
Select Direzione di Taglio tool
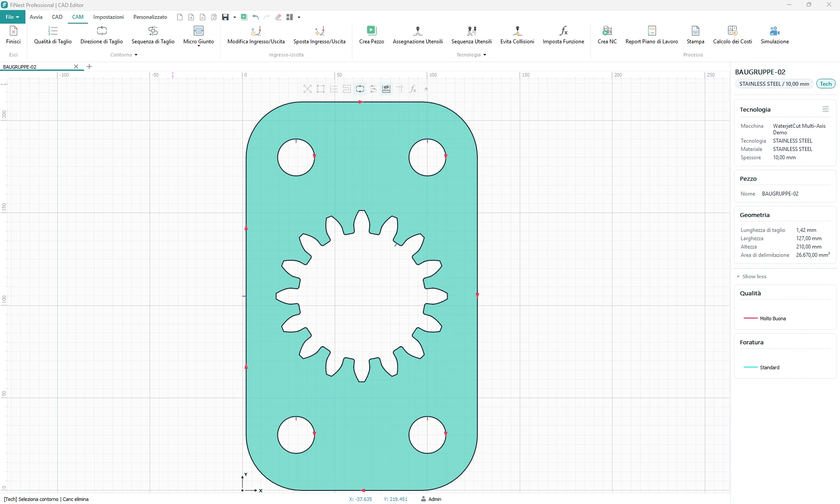point(101,35)
